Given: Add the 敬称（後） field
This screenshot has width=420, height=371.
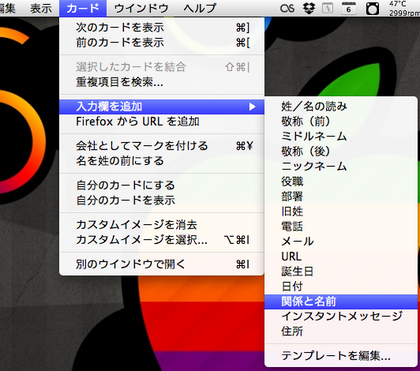Looking at the screenshot, I should tap(341, 152).
